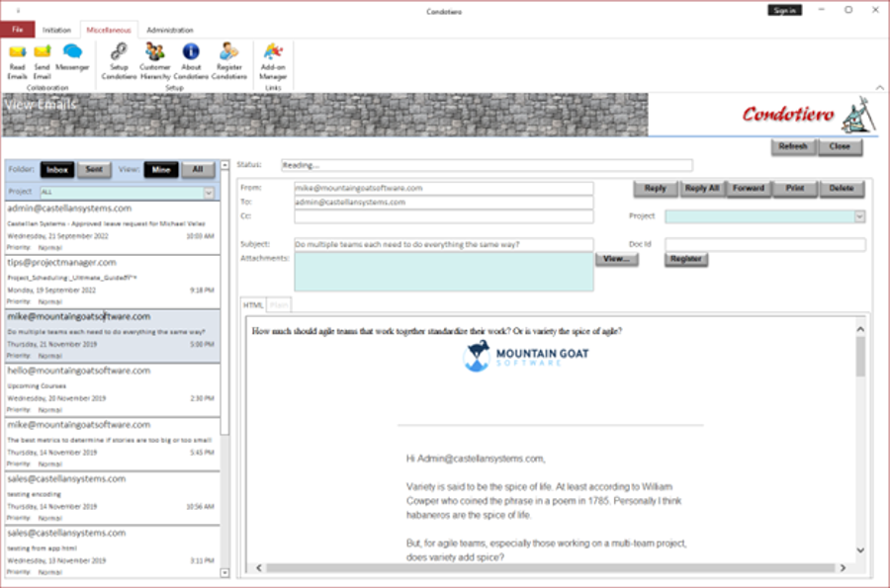
Task: Open Customer Hierarchy icon
Action: [155, 61]
